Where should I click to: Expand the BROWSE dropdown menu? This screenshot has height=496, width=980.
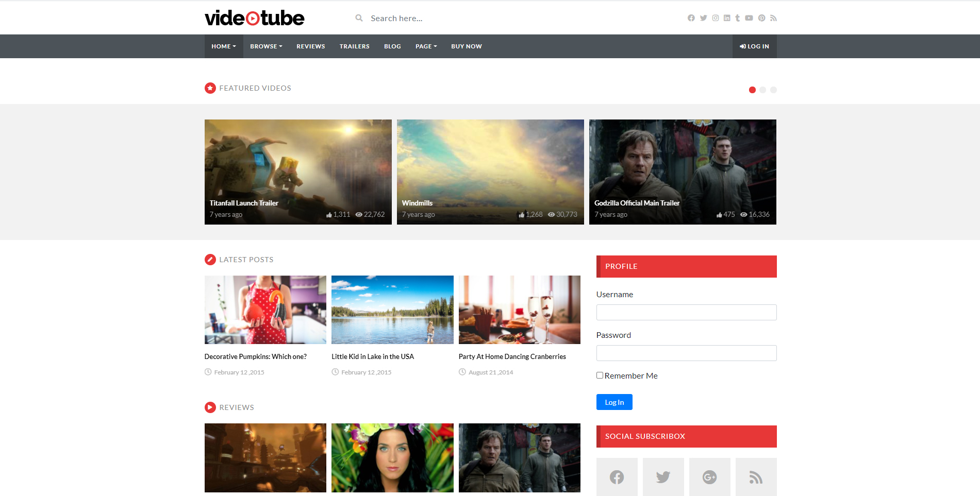[x=266, y=46]
